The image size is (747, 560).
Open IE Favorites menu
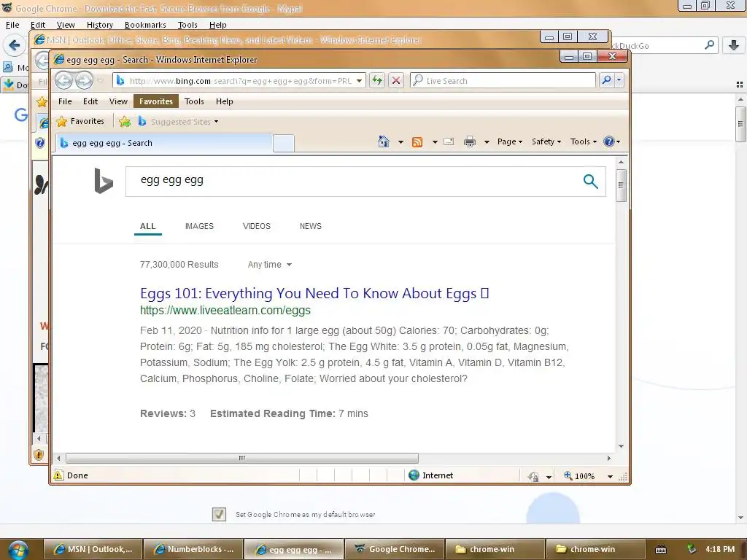pos(156,101)
